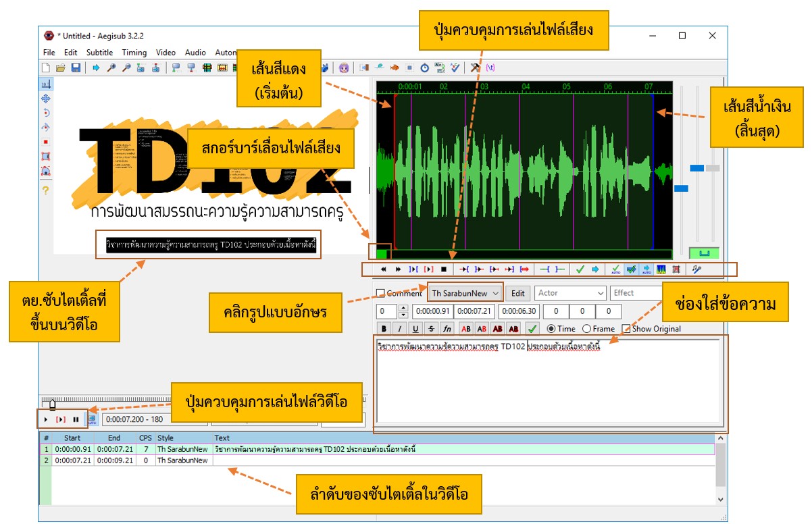Select the rectangle clip tool
The height and width of the screenshot is (524, 812).
click(x=46, y=156)
